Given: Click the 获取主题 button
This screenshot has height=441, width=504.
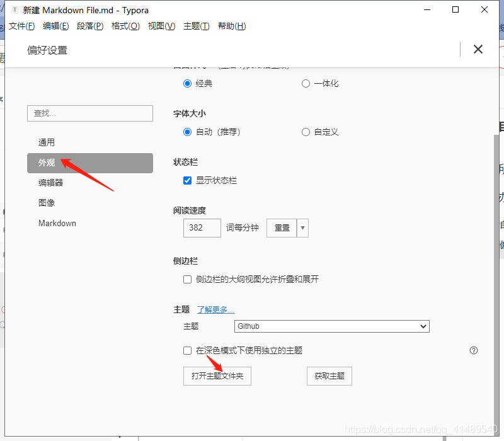Looking at the screenshot, I should pyautogui.click(x=329, y=376).
